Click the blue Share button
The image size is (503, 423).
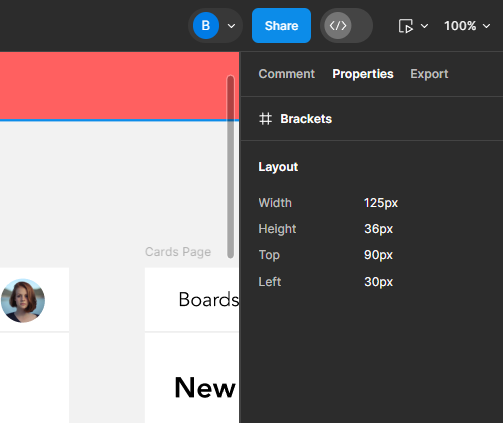pyautogui.click(x=281, y=26)
